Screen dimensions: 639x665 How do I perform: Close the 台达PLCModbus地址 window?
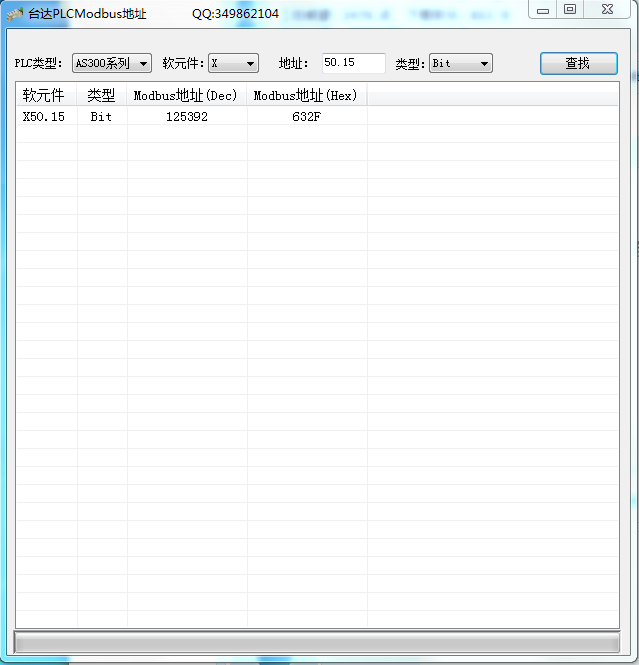[x=606, y=10]
